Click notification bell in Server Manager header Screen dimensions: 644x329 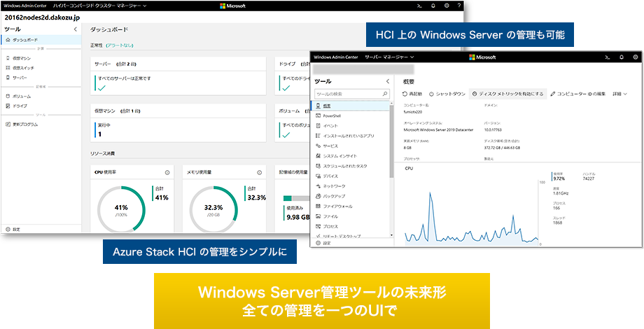[622, 57]
